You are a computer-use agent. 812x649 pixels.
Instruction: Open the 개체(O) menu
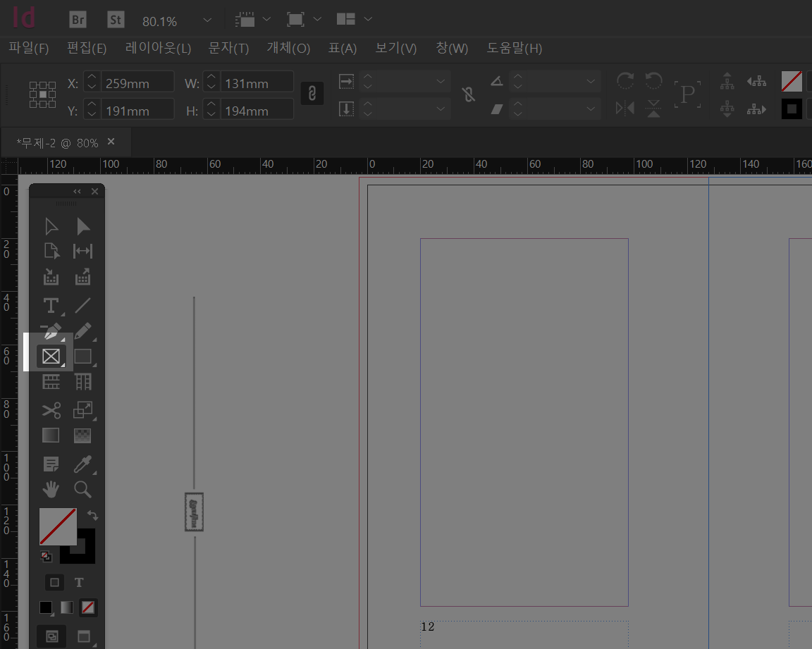click(288, 48)
